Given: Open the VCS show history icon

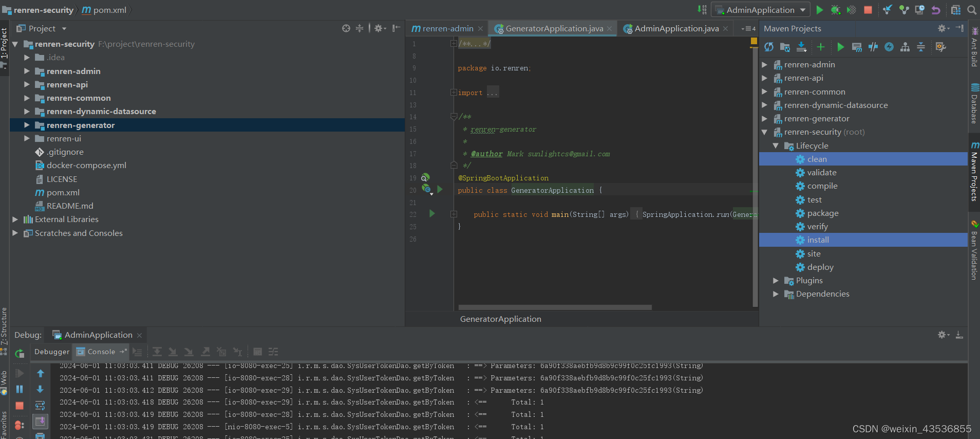Looking at the screenshot, I should click(x=920, y=10).
